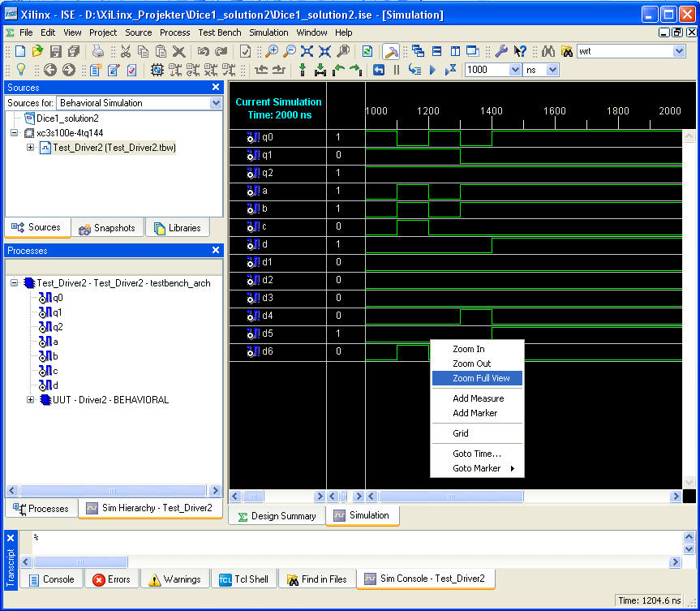Select q2 signal in Sim Hierarchy
This screenshot has height=611, width=700.
tap(58, 327)
